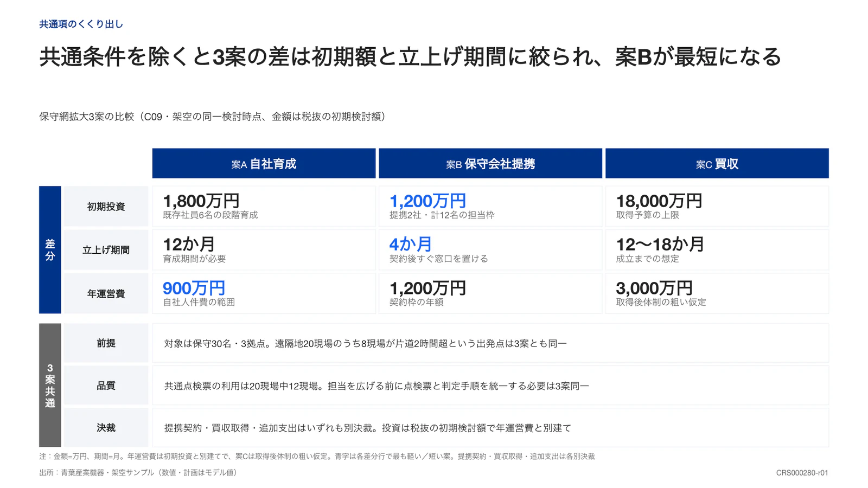Click the CRS000280-r01 document code

[x=802, y=473]
